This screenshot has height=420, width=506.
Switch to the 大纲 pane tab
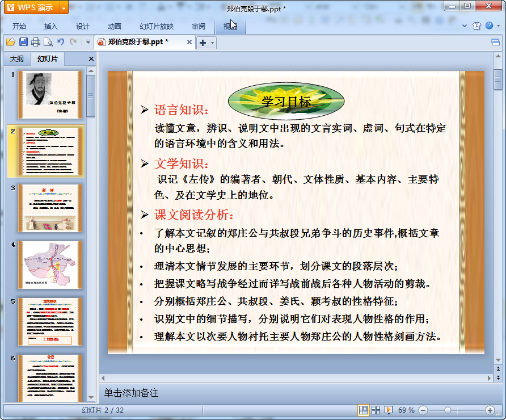point(17,59)
